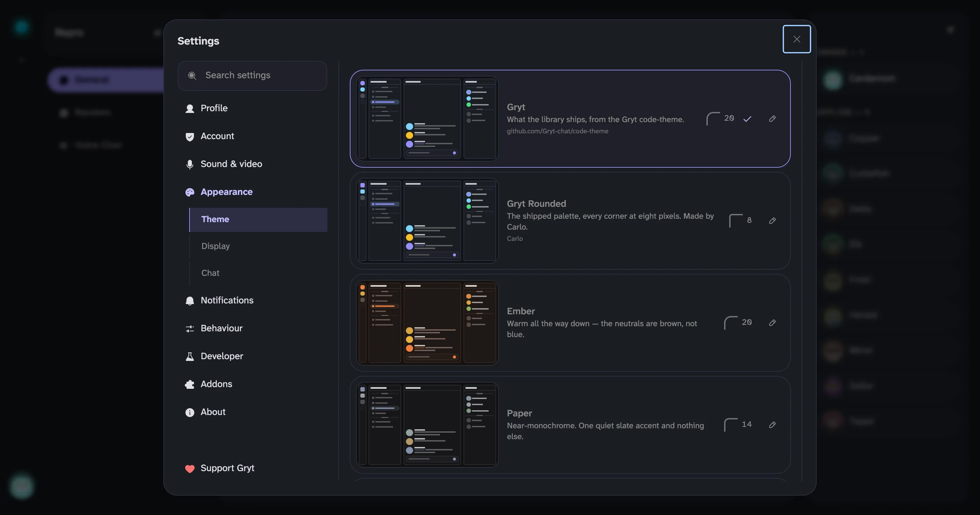Click the Paper corner radius icon

click(x=731, y=425)
